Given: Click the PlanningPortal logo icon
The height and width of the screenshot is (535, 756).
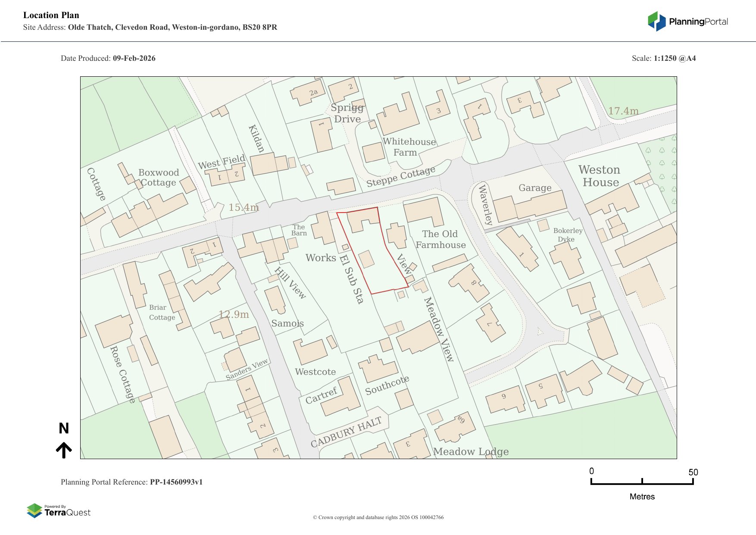Looking at the screenshot, I should pos(656,21).
